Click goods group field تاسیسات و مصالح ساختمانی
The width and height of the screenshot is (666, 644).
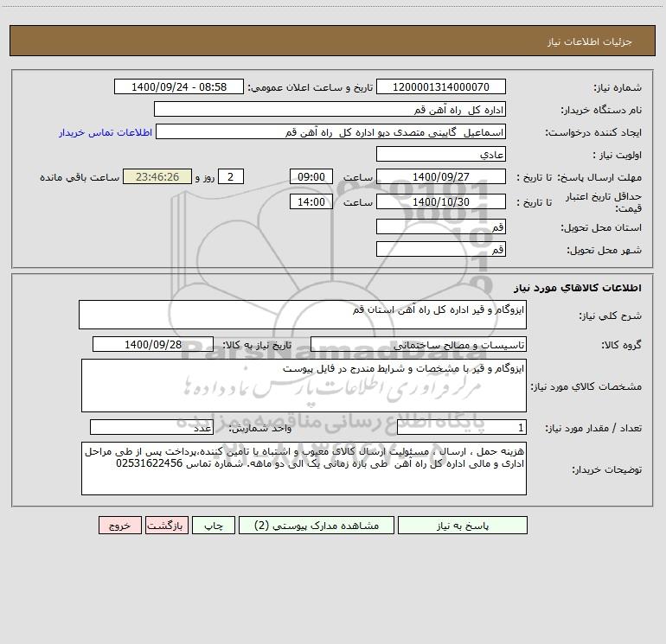tap(419, 344)
